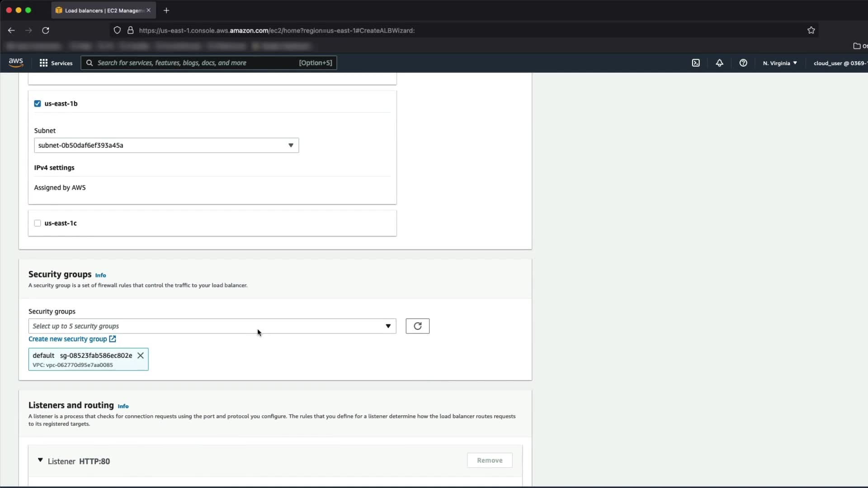Bookmark this page with star icon
The height and width of the screenshot is (488, 868).
click(811, 30)
